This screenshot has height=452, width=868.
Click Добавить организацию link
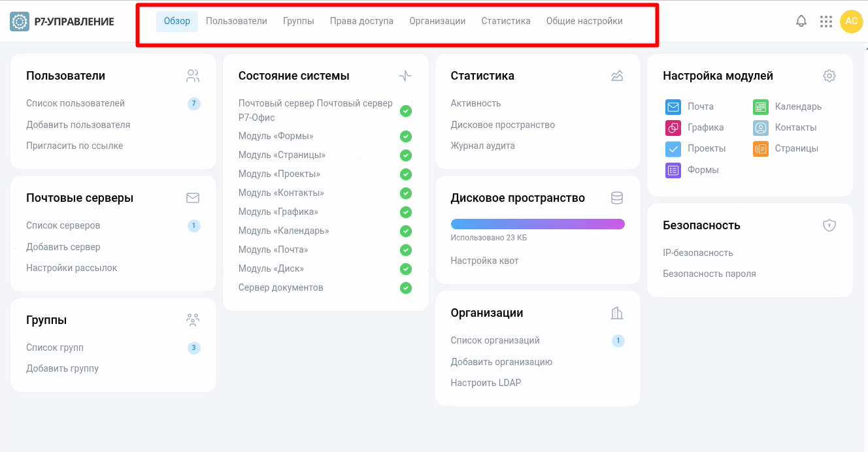pyautogui.click(x=501, y=362)
